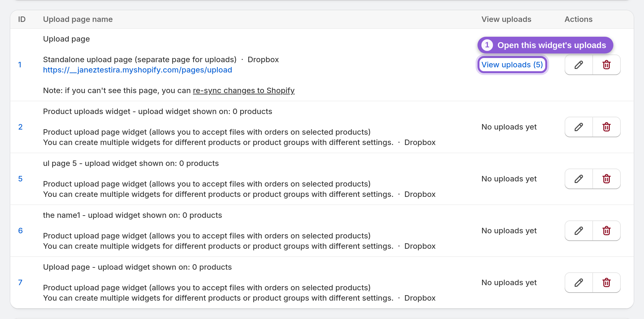
Task: Open widget ID 5 link
Action: pyautogui.click(x=20, y=179)
